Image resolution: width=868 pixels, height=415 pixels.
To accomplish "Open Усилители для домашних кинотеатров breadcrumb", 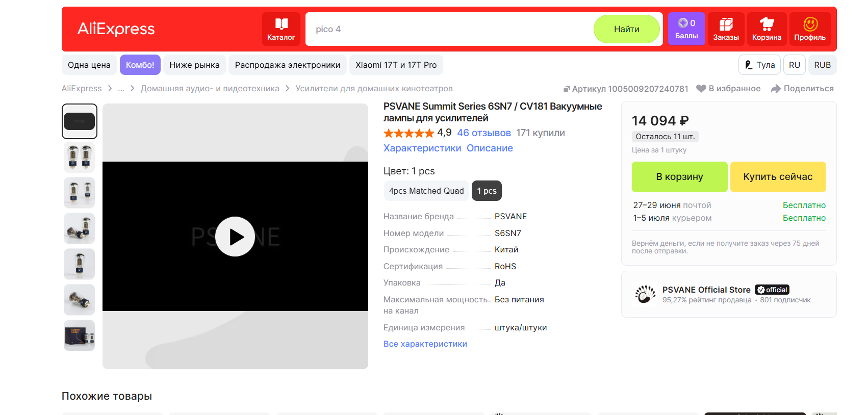I will point(374,89).
